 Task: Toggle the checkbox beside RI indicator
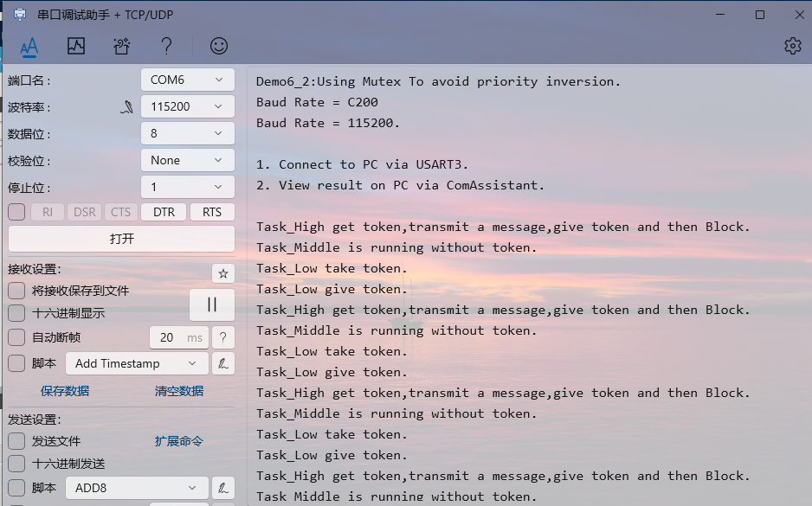pyautogui.click(x=16, y=212)
